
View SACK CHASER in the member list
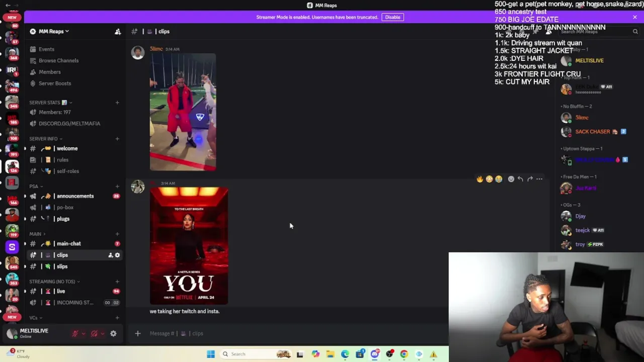[x=593, y=132]
